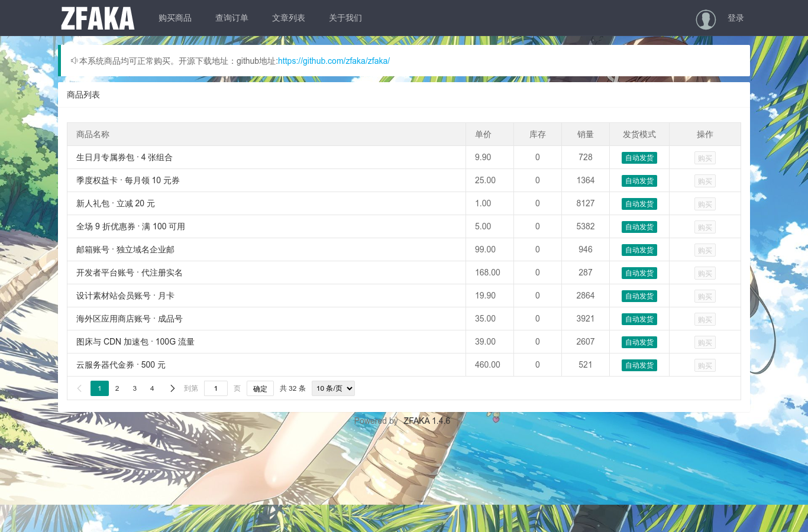Open the user avatar icon

706,20
